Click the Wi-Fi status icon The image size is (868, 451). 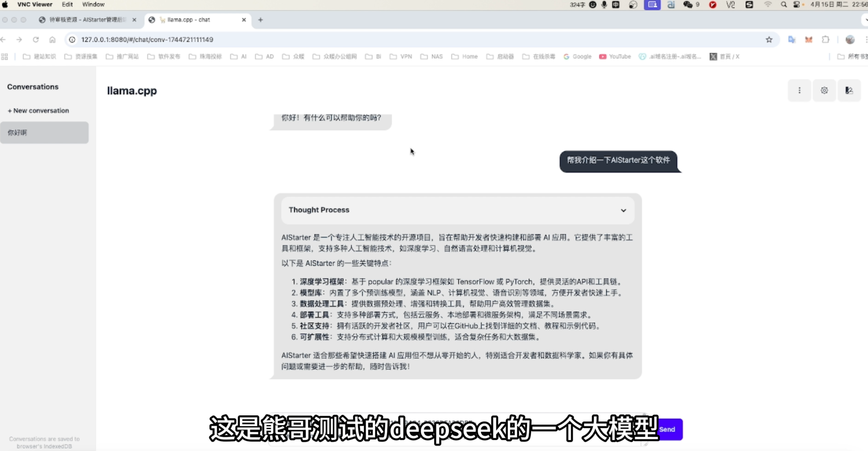(x=768, y=4)
